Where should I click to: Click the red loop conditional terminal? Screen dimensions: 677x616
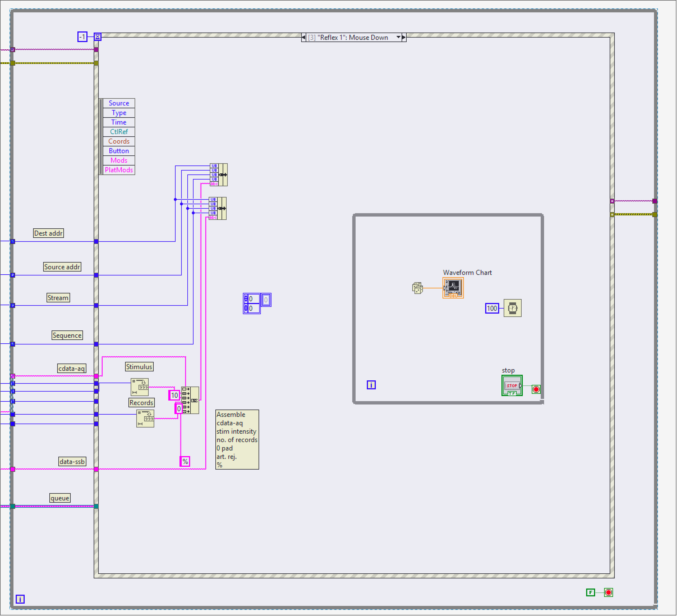pos(536,390)
